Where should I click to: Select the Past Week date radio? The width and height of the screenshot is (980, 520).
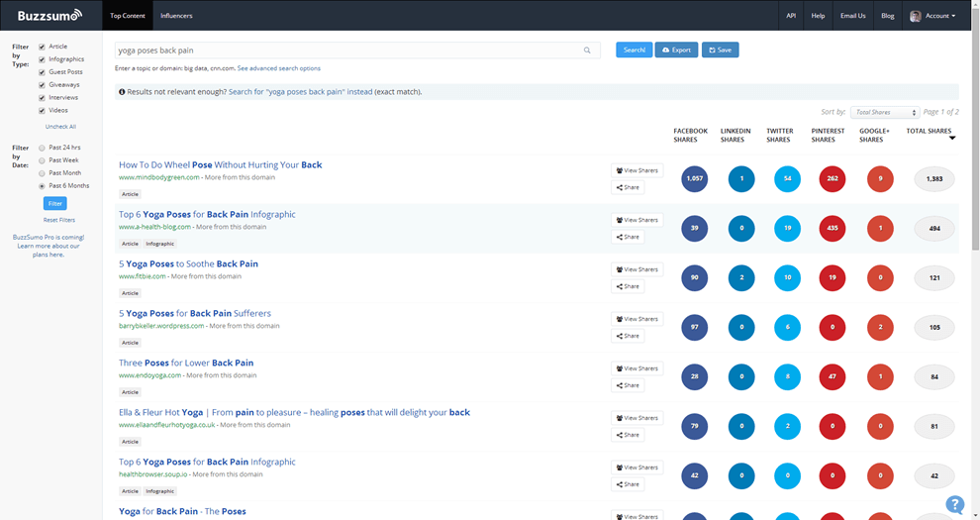click(42, 160)
